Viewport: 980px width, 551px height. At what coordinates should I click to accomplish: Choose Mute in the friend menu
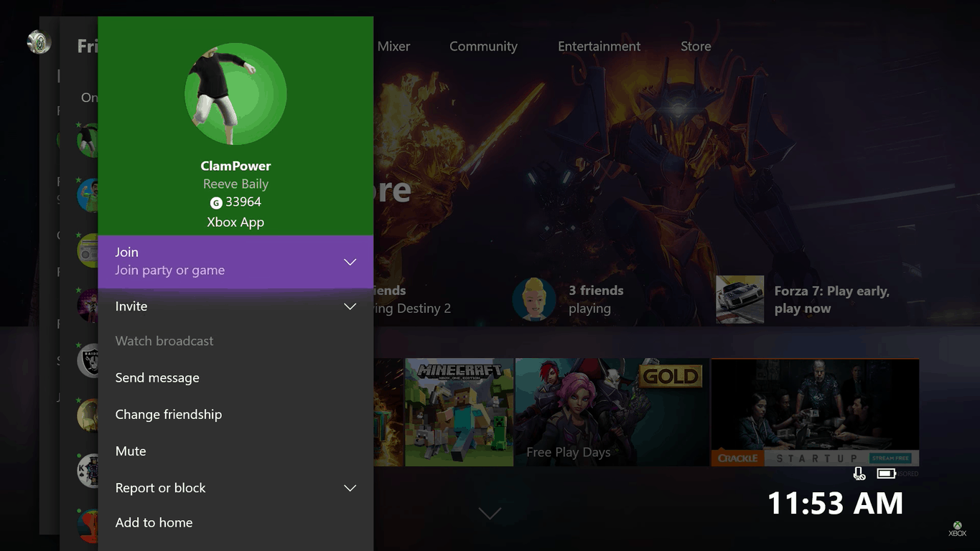click(x=235, y=451)
